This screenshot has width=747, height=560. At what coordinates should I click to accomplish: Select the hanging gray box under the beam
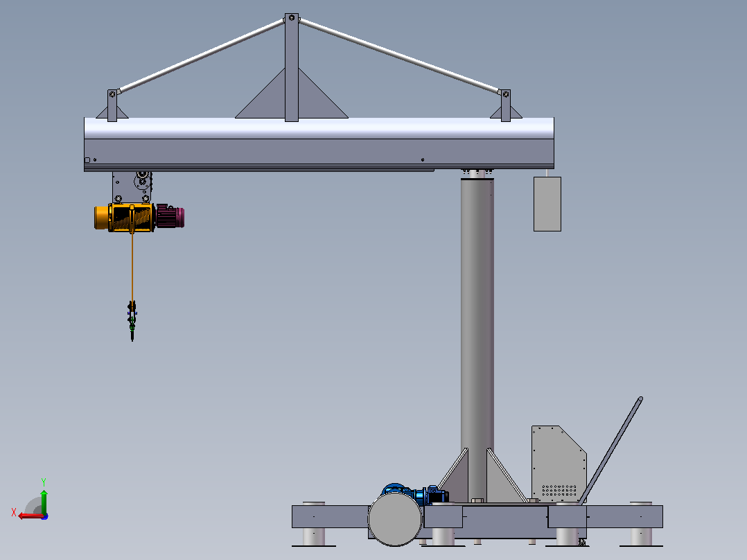point(547,204)
